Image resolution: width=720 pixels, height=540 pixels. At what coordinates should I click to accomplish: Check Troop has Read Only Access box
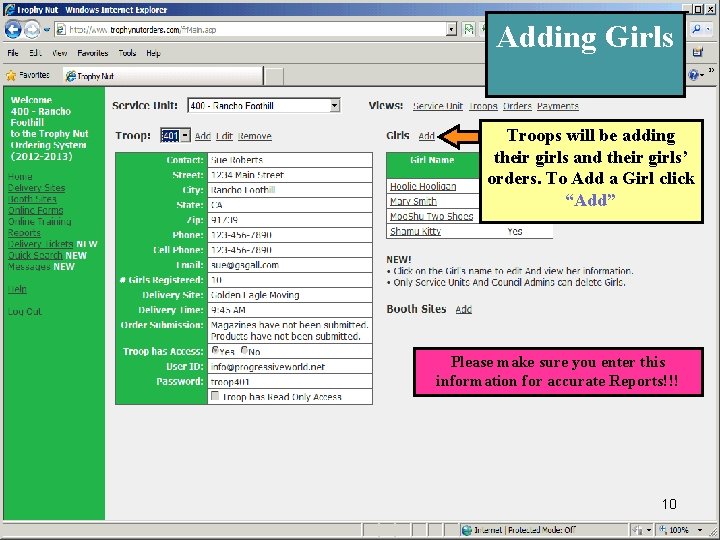coord(214,396)
